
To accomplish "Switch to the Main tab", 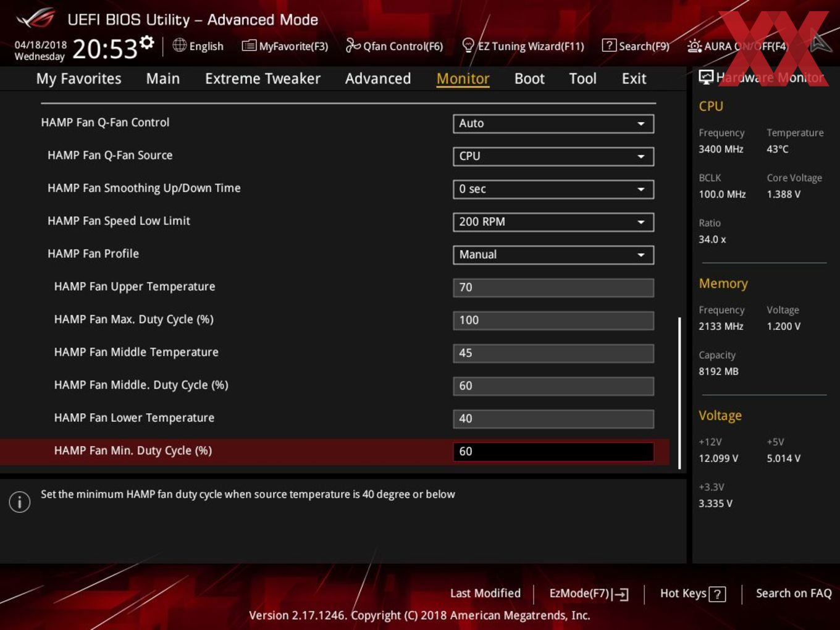I will coord(163,78).
